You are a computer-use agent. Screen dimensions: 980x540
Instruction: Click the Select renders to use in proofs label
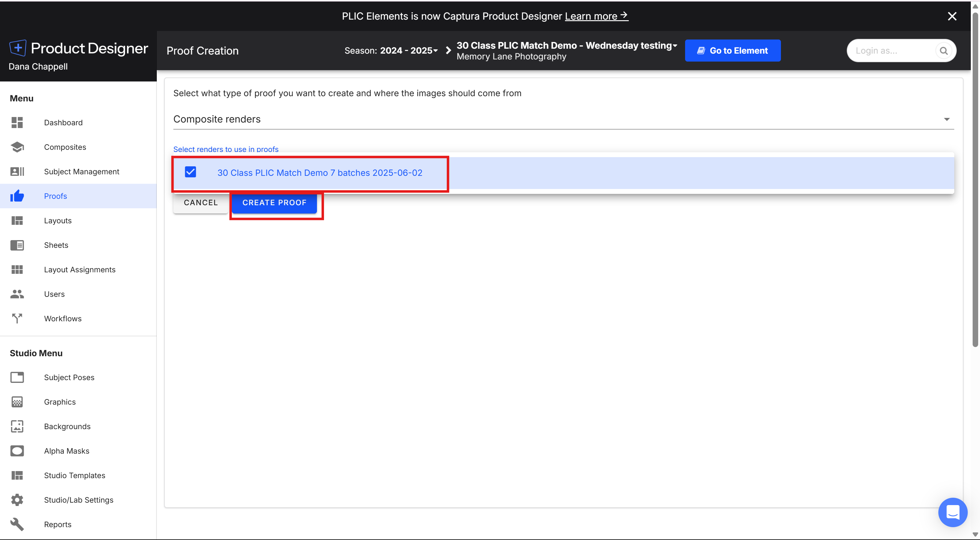click(x=226, y=149)
